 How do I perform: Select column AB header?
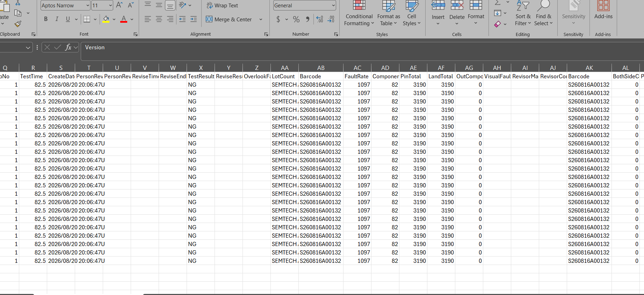click(x=321, y=68)
